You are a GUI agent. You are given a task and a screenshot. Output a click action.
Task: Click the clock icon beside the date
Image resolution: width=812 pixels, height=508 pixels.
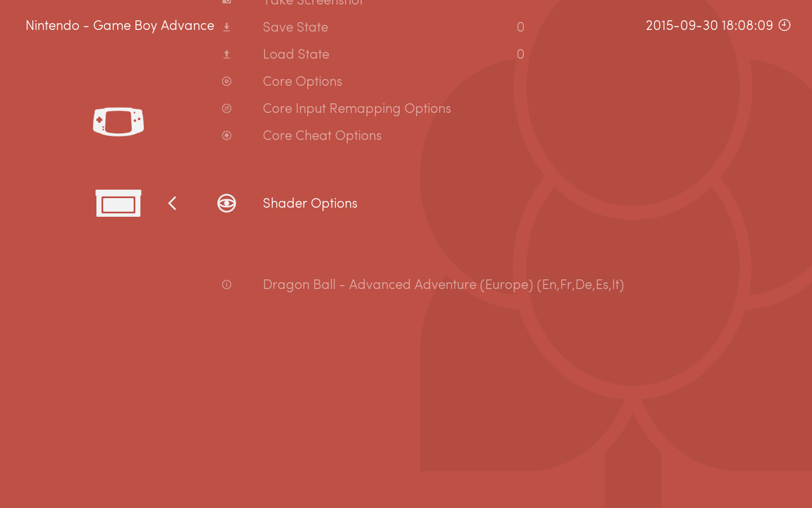pyautogui.click(x=784, y=25)
